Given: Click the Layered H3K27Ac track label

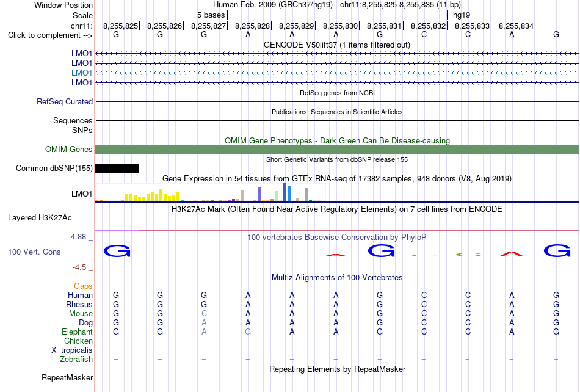Looking at the screenshot, I should (40, 217).
